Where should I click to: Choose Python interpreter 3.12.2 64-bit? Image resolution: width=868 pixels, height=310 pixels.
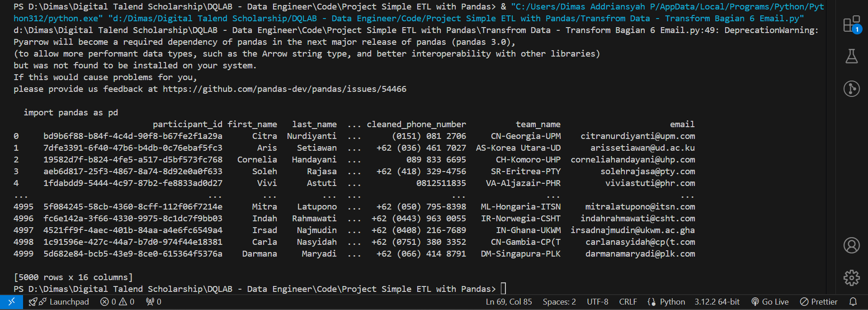pyautogui.click(x=717, y=302)
